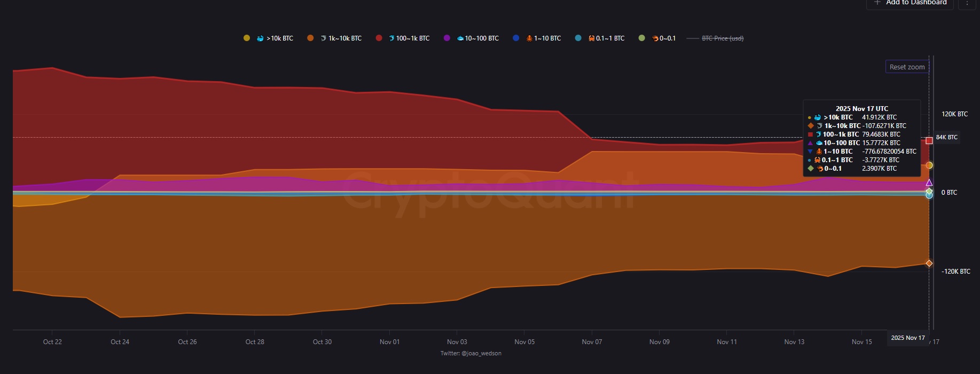
Task: Click the red color dot for 100~1k BTC
Action: pos(379,38)
